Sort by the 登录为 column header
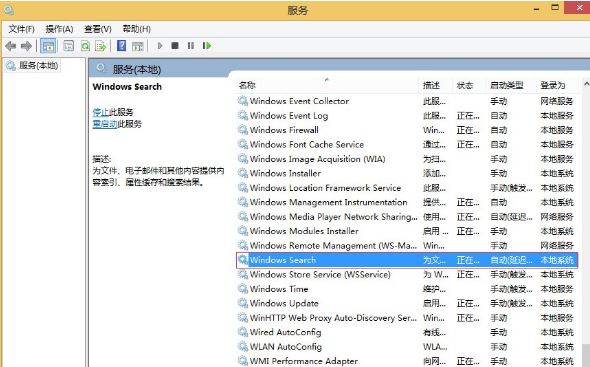Image resolution: width=590 pixels, height=367 pixels. click(553, 85)
